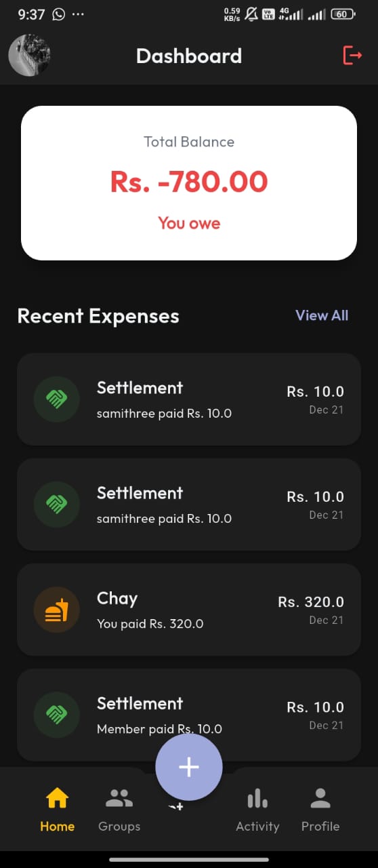Tap the burger icon on Chay expense

point(57,610)
